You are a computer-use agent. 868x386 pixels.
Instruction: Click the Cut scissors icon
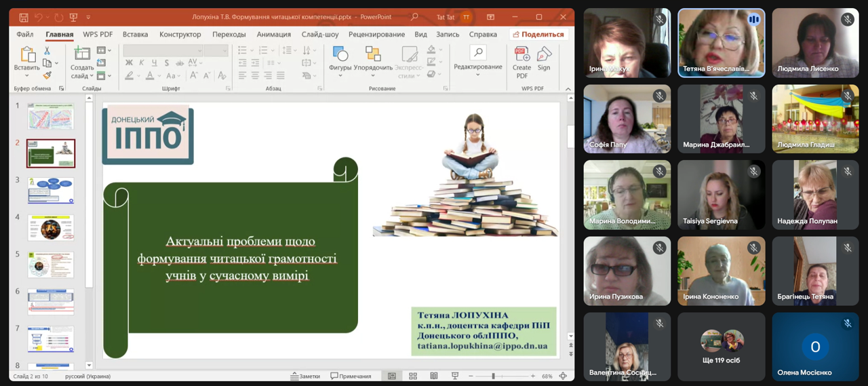coord(47,50)
